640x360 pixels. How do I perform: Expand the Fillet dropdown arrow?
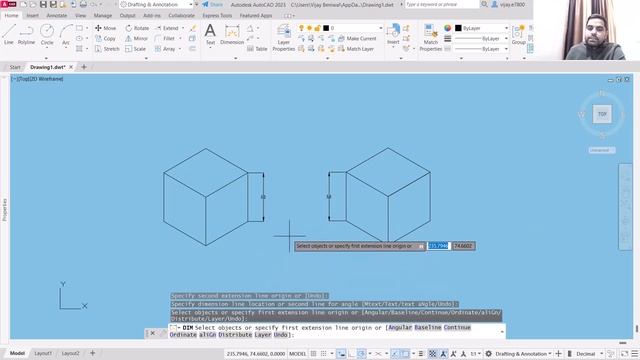point(180,38)
